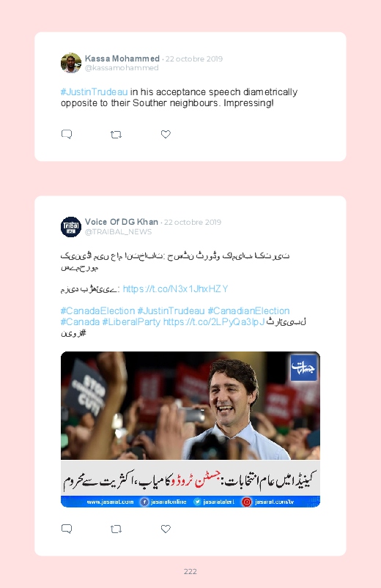The image size is (381, 588).
Task: Click reply icon on Kassa Mohammed's tweet
Action: pos(67,134)
